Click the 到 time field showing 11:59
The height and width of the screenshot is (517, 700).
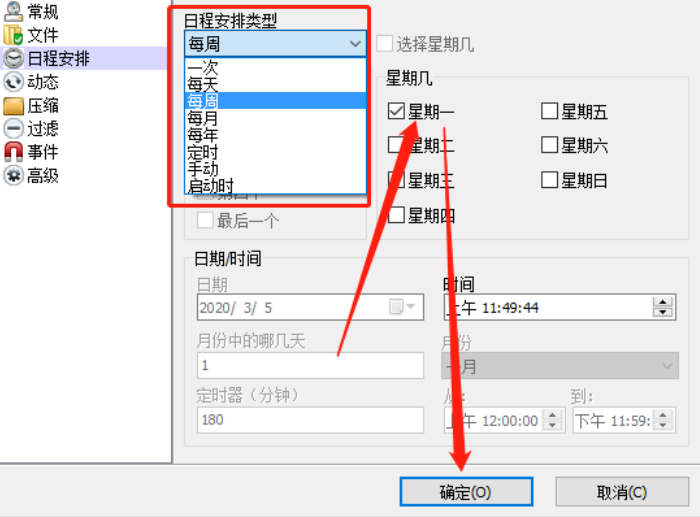[624, 420]
